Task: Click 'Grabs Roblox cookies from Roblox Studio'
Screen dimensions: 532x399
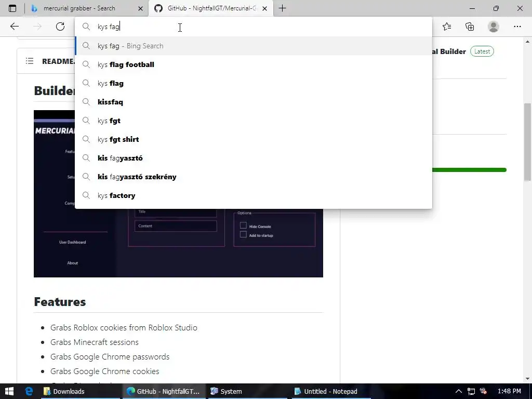Action: point(124,328)
